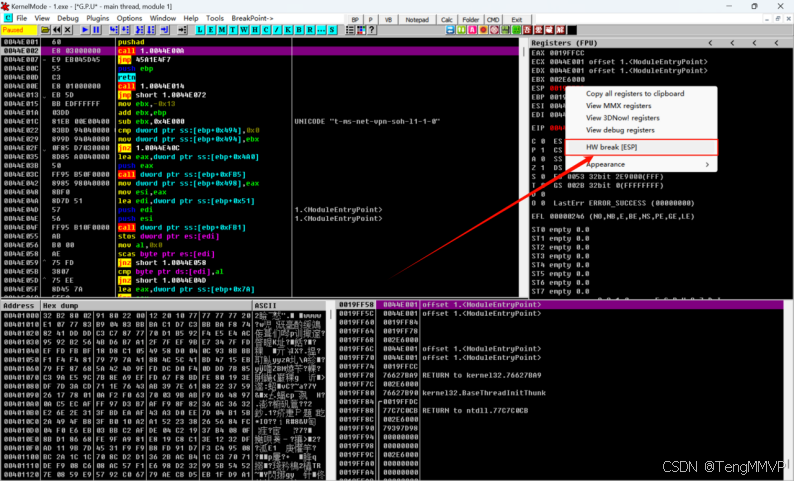Open the View menu

[x=42, y=18]
